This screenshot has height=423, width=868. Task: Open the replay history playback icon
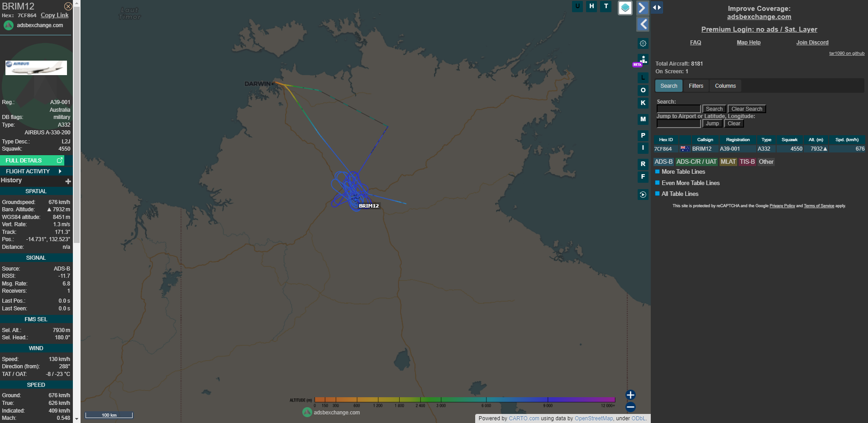click(x=643, y=195)
